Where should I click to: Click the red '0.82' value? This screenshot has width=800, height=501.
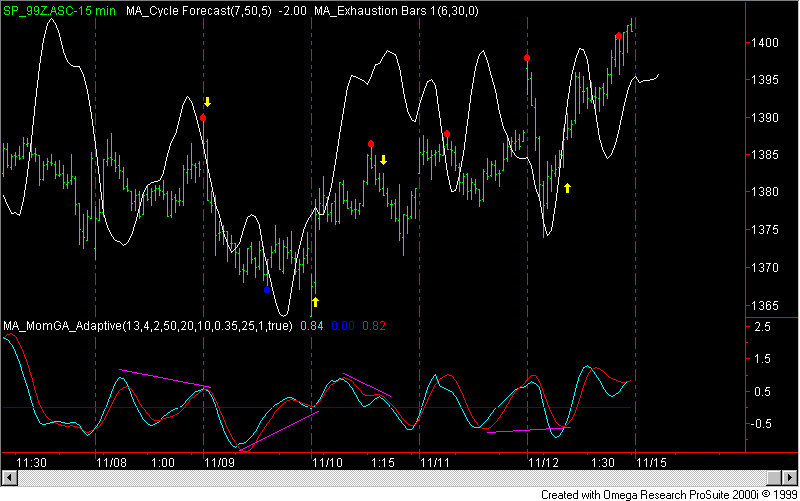click(x=374, y=325)
